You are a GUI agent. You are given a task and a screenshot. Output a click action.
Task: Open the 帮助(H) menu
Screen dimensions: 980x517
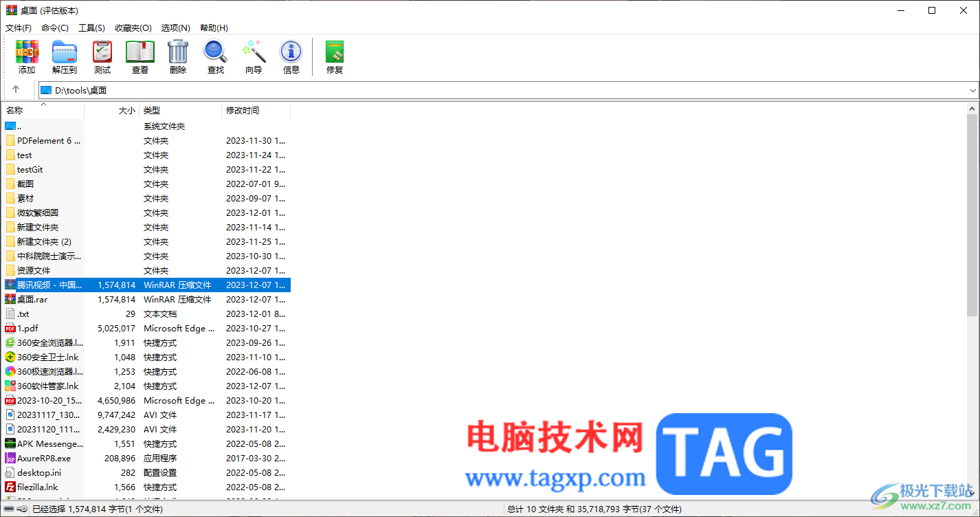[214, 27]
